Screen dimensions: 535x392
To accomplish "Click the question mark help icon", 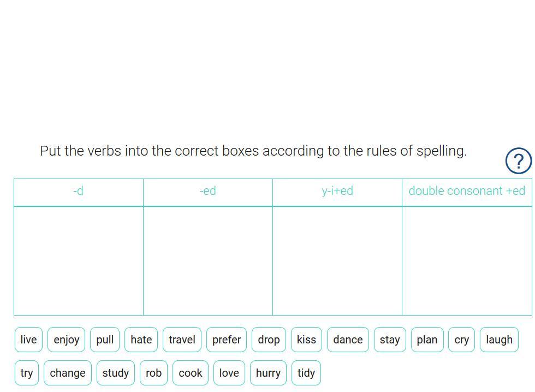I will [518, 161].
